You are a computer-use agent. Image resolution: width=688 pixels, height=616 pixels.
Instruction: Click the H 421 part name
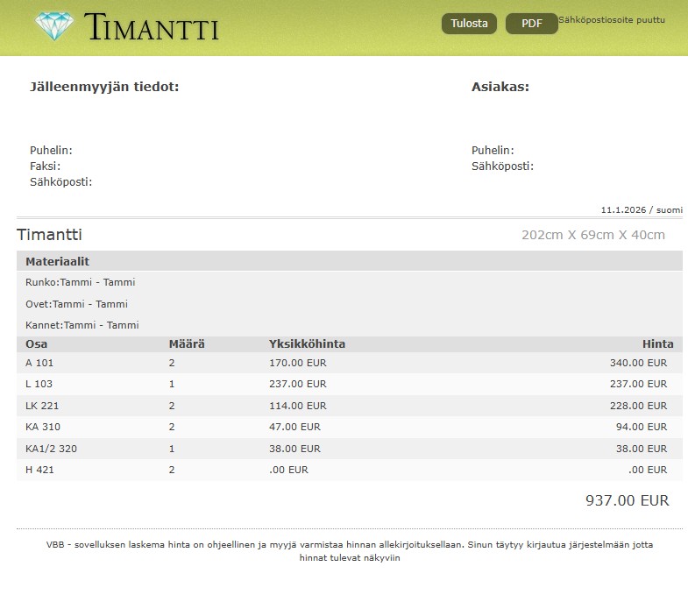point(39,470)
